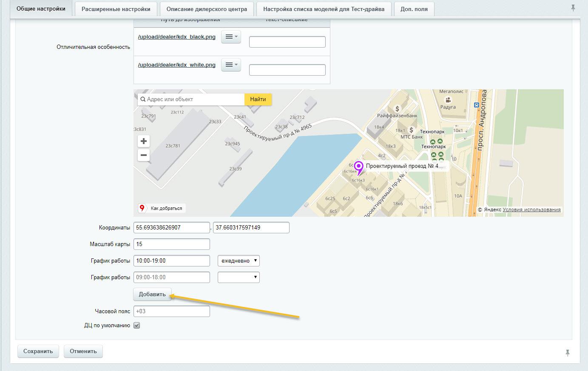The height and width of the screenshot is (371, 588).
Task: Click the latitude field 55.693638626907
Action: 172,228
